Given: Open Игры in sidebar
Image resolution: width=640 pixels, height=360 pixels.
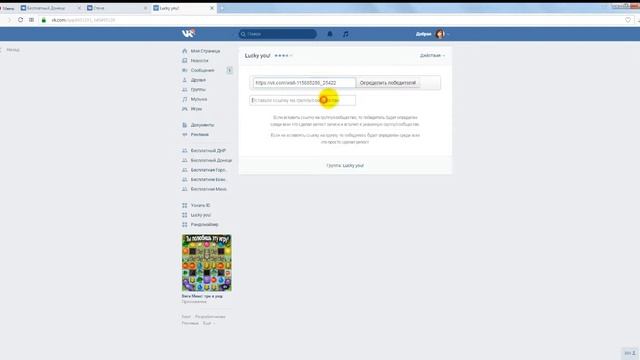Looking at the screenshot, I should [x=196, y=109].
